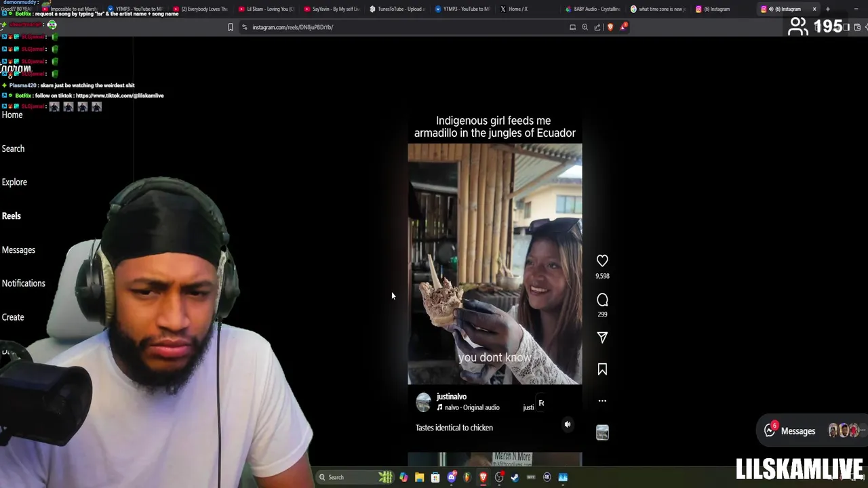Click the share icon in the address bar
The height and width of the screenshot is (488, 868).
(x=597, y=27)
